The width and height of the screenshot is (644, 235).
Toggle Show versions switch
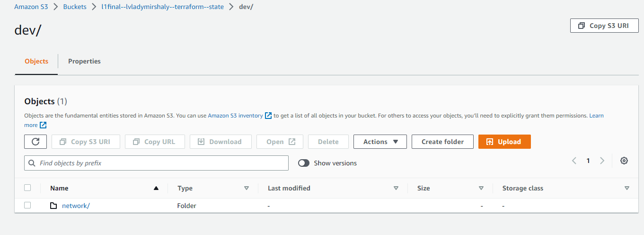click(304, 163)
